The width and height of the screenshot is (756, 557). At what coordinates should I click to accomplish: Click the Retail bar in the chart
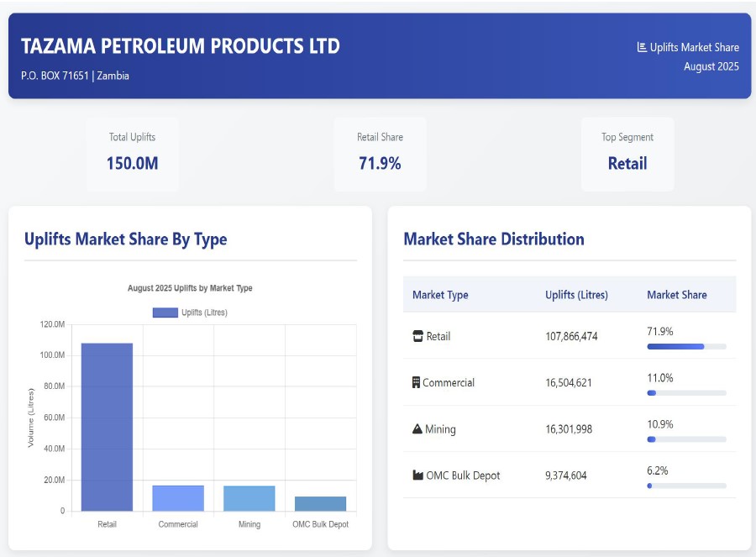click(x=107, y=427)
